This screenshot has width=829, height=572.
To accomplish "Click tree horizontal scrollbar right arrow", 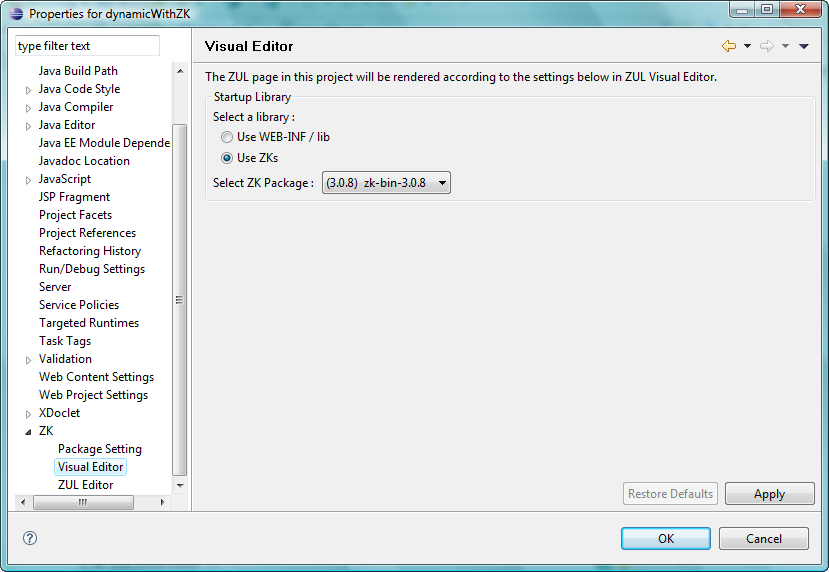I will click(162, 502).
